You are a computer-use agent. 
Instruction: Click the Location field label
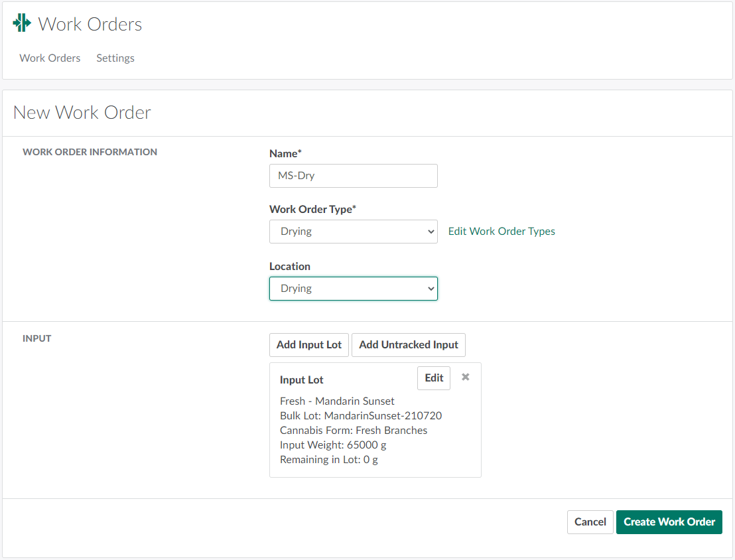(290, 266)
